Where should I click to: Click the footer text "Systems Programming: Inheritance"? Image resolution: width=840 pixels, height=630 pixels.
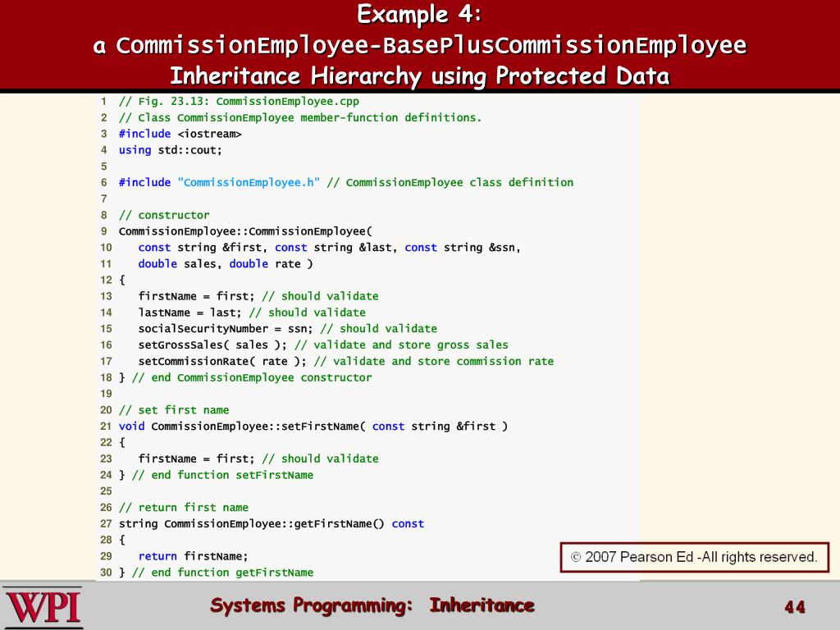tap(372, 606)
